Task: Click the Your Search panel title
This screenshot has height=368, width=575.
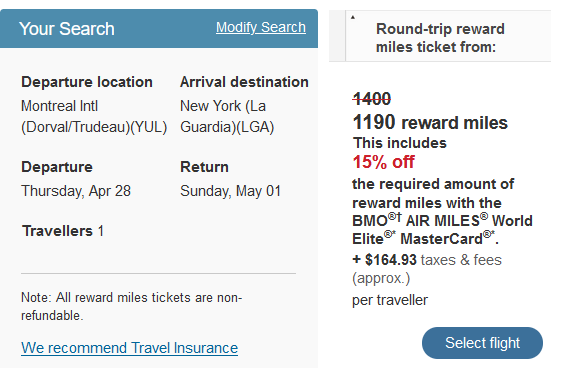Action: (66, 29)
